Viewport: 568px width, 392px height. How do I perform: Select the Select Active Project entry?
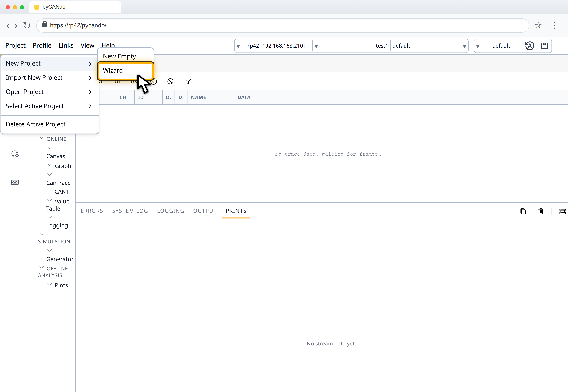click(49, 106)
